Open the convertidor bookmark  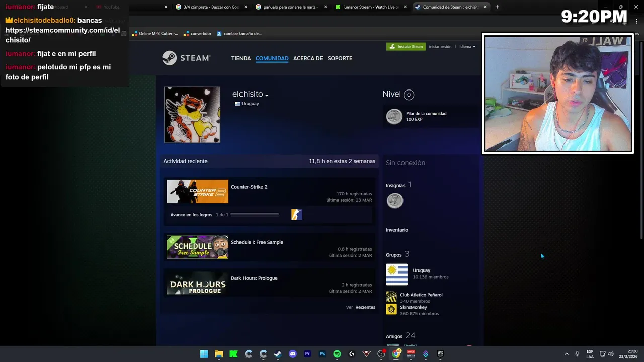(197, 34)
